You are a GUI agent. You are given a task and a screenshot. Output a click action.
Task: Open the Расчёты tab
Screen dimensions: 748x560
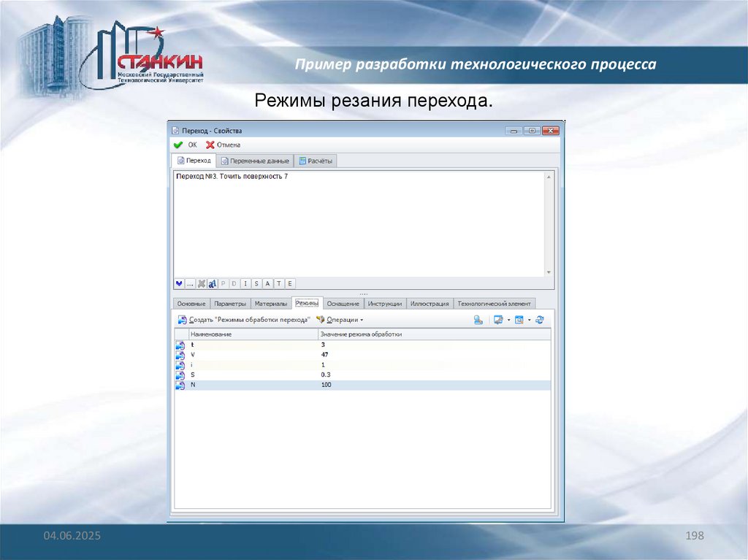pyautogui.click(x=316, y=161)
